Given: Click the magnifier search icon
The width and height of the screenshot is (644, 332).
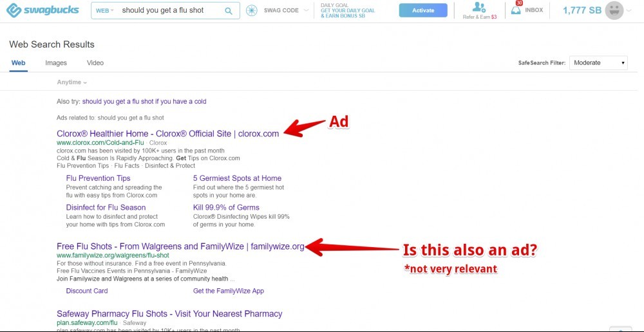Looking at the screenshot, I should click(229, 11).
